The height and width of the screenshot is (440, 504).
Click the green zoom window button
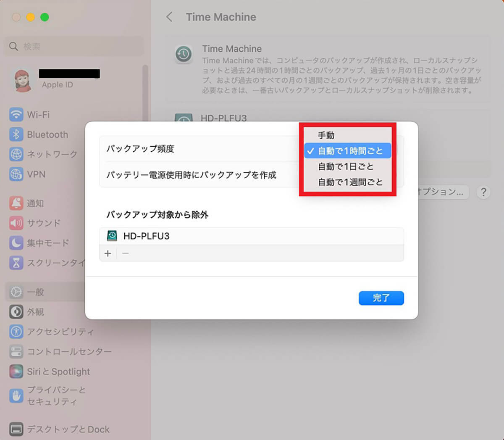(x=45, y=17)
